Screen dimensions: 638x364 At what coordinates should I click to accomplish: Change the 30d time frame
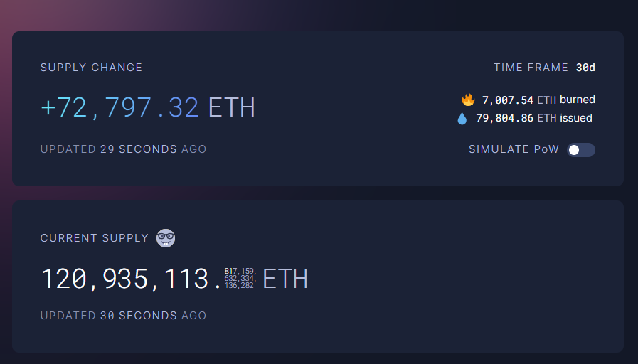[585, 68]
